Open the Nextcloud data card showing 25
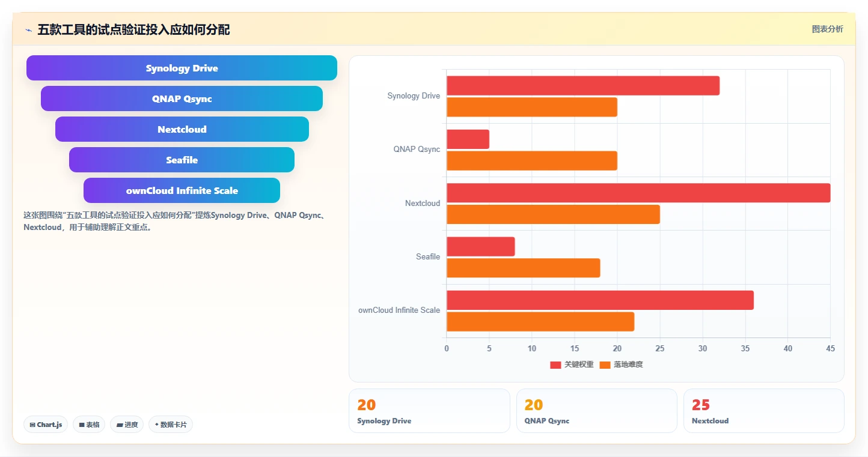Screen dimensions: 868x457 pyautogui.click(x=763, y=411)
